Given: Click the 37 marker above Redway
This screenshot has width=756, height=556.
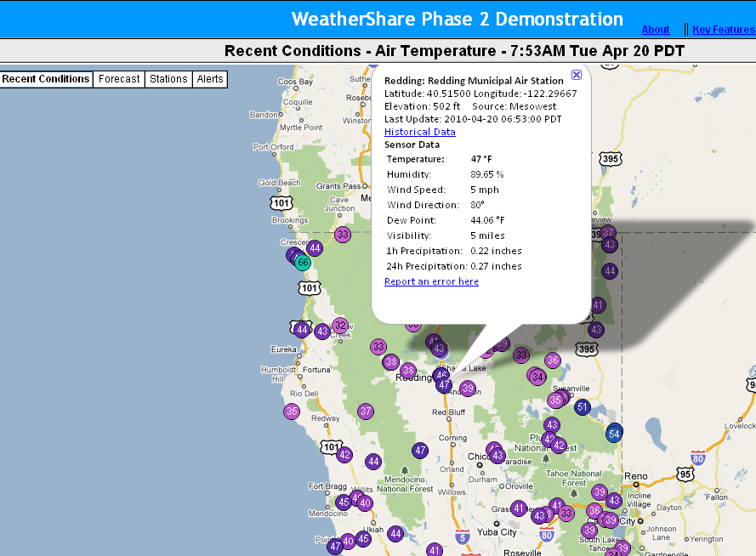Looking at the screenshot, I should (x=366, y=411).
